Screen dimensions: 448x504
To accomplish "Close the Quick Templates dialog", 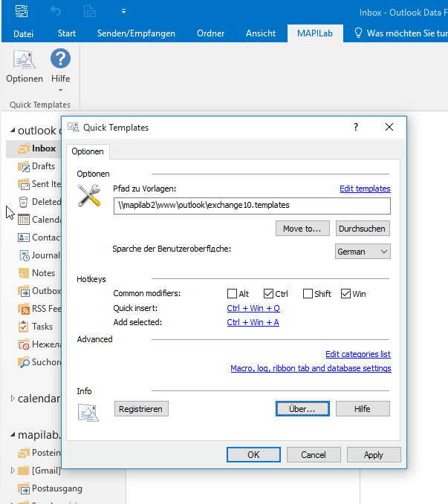I will tap(389, 127).
